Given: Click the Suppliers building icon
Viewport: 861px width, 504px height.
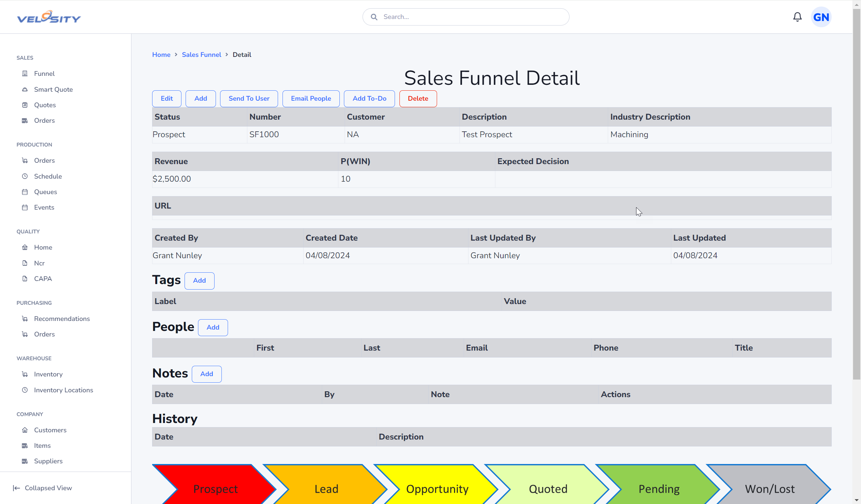Looking at the screenshot, I should pos(25,461).
